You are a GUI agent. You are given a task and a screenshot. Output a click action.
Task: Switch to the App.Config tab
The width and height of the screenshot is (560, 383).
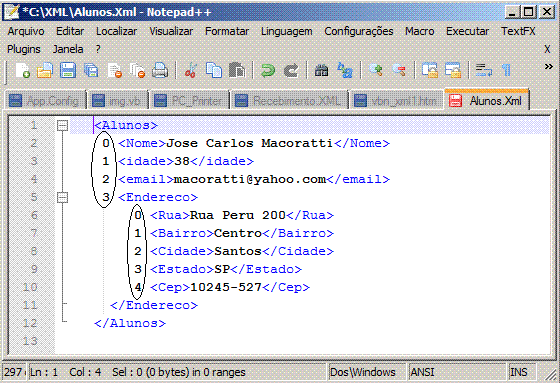(45, 101)
